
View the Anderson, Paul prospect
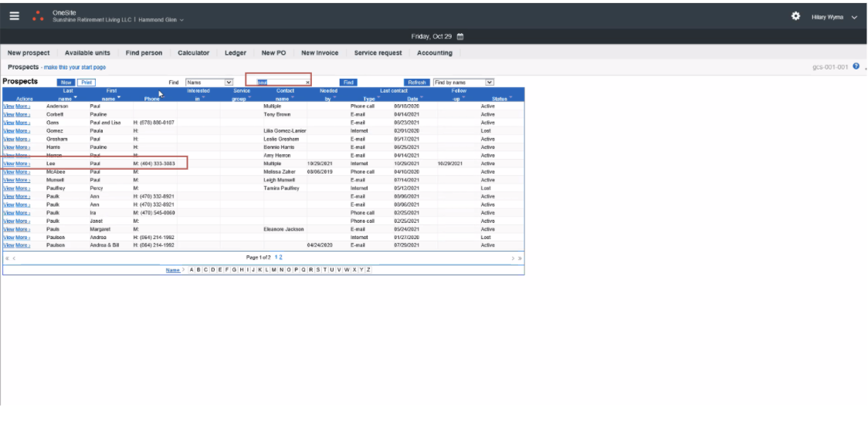coord(8,106)
